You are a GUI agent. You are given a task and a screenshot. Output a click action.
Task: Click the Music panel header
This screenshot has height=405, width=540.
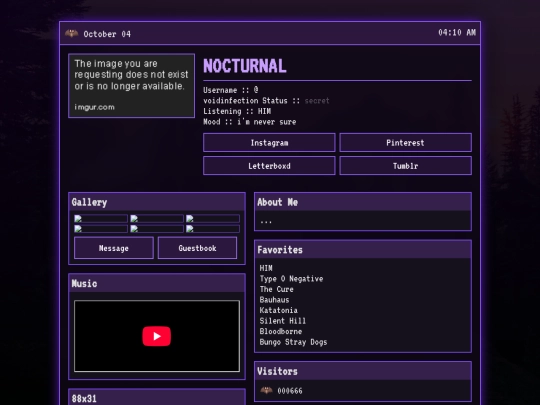coord(157,283)
